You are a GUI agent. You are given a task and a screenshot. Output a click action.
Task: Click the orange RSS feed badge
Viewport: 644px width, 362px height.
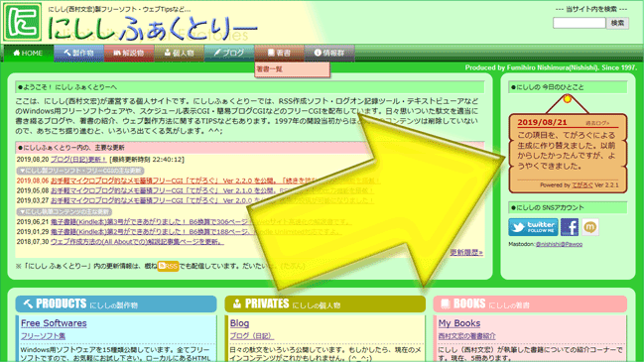tap(168, 266)
